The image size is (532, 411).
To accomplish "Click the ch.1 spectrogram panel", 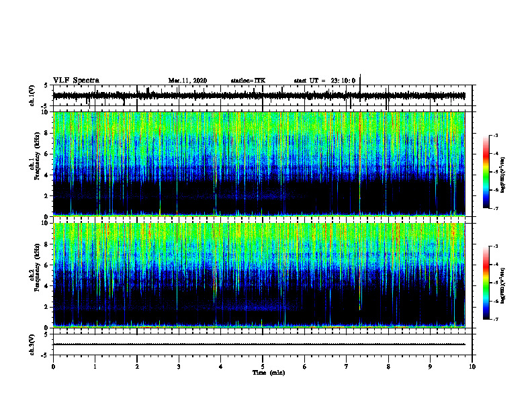I will (259, 164).
